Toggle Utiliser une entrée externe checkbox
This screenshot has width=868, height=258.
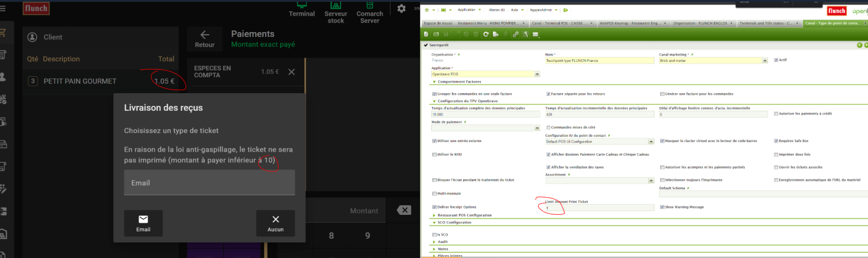[x=434, y=141]
